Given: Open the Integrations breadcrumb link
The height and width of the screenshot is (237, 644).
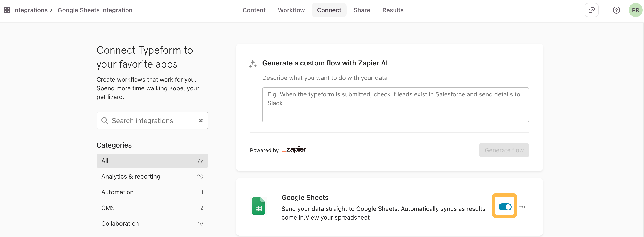Looking at the screenshot, I should (30, 10).
